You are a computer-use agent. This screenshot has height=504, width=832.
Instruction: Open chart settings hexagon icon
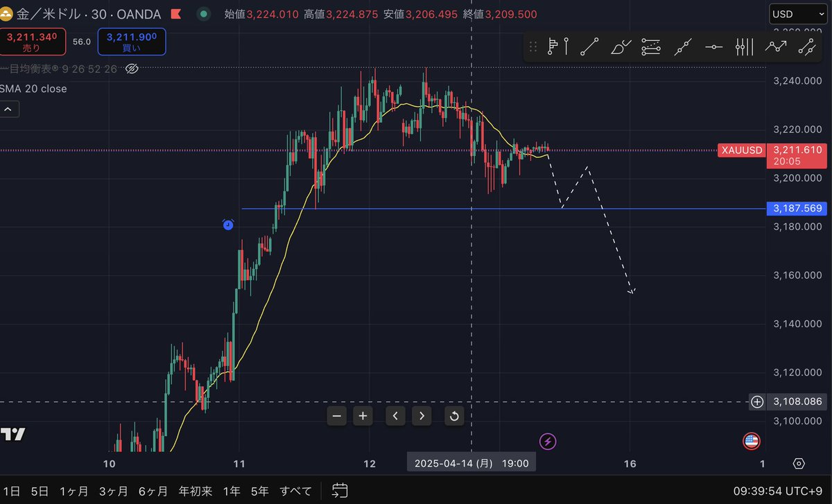coord(799,464)
